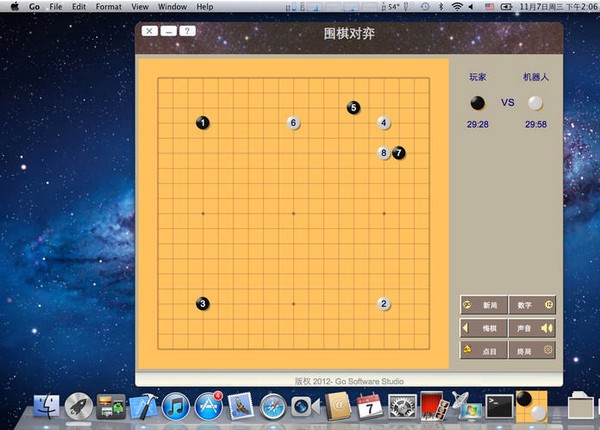Viewport: 600px width, 430px height.
Task: Click the center star point on board
Action: click(293, 213)
